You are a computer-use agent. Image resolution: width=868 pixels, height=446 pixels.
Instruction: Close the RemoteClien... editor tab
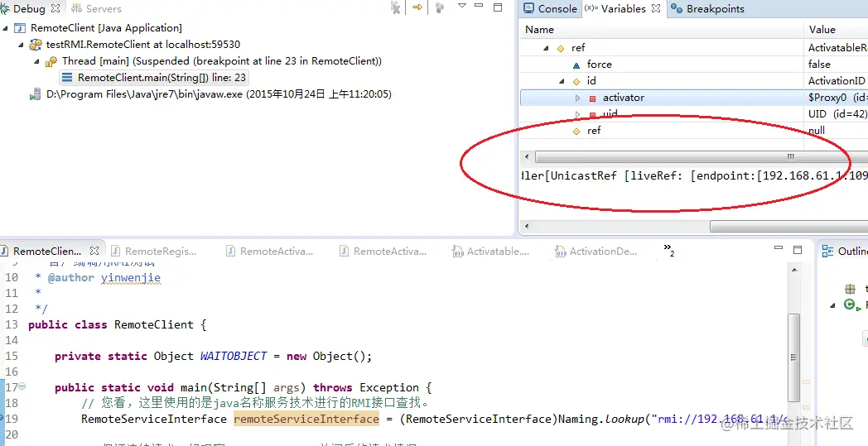94,251
